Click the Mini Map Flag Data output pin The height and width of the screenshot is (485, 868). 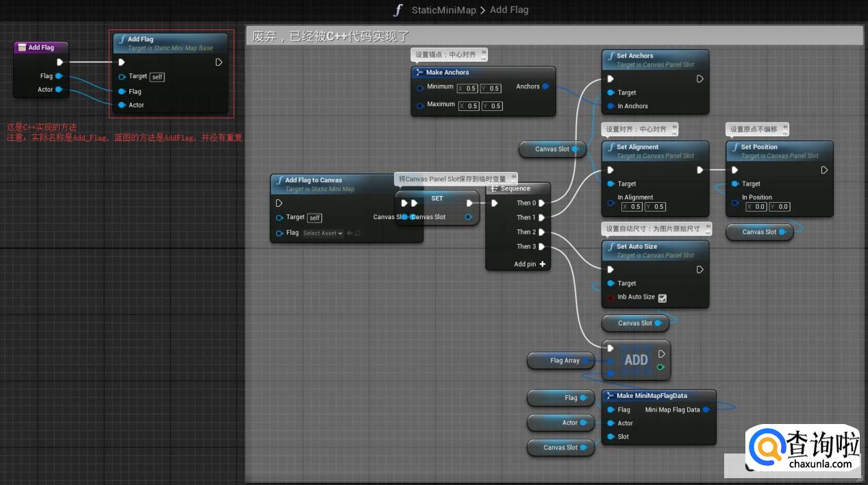[x=706, y=410]
